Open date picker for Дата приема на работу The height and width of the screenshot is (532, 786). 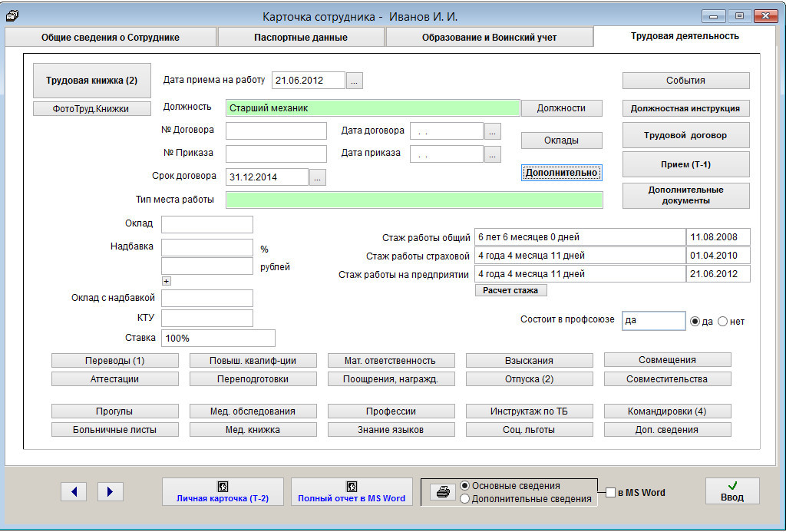pos(355,81)
